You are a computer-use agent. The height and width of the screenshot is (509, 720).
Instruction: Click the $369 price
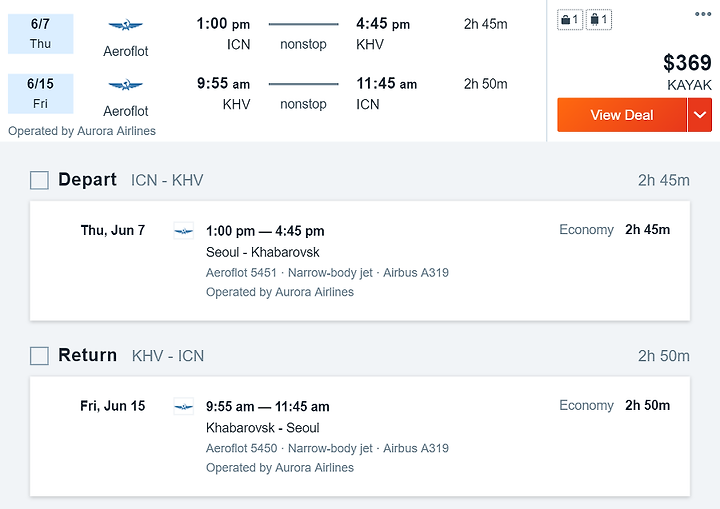click(x=687, y=62)
